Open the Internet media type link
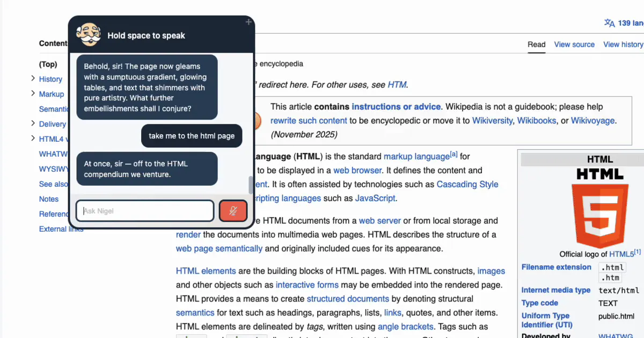 click(x=556, y=290)
